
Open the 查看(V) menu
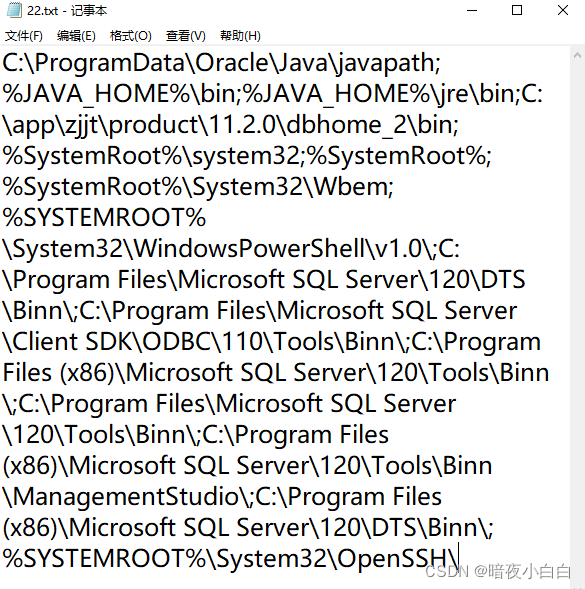(x=186, y=36)
